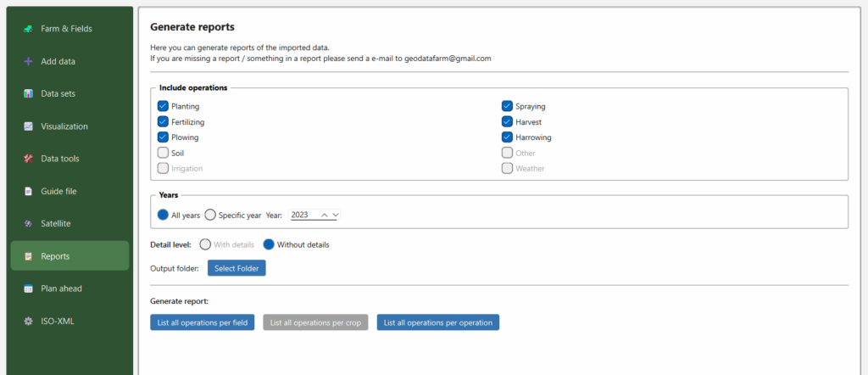Uncheck the Fertilizing operation checkbox

click(x=163, y=121)
